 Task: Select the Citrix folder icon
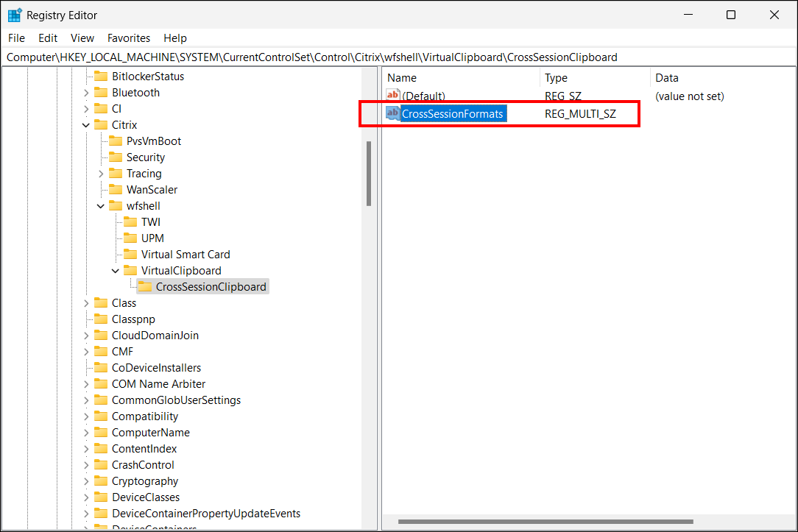[x=101, y=125]
